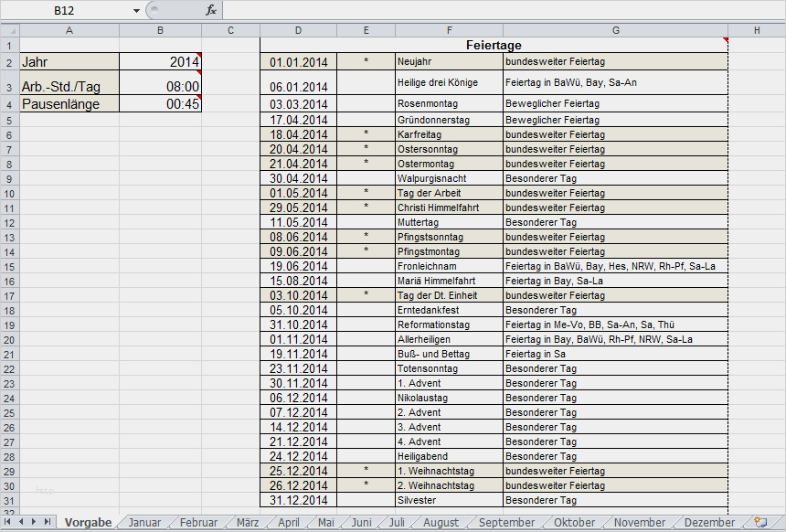This screenshot has height=532, width=786.
Task: Insert new worksheet via tab icon
Action: tap(759, 522)
